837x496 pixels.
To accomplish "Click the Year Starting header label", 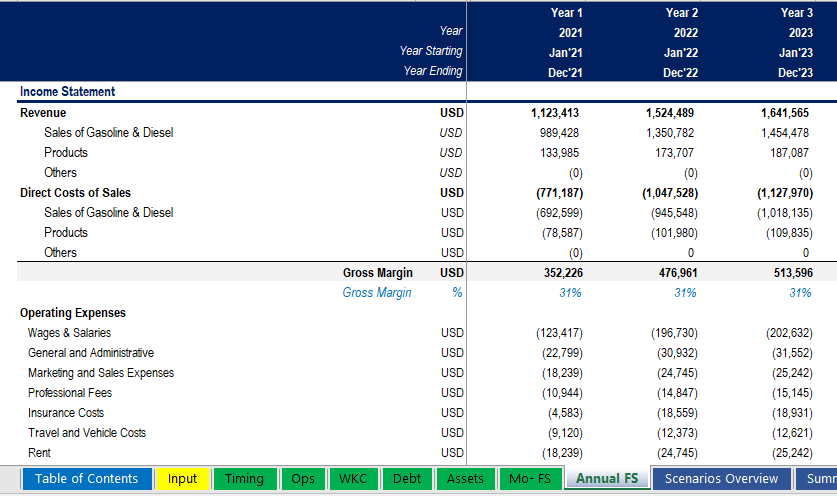I will click(x=431, y=51).
